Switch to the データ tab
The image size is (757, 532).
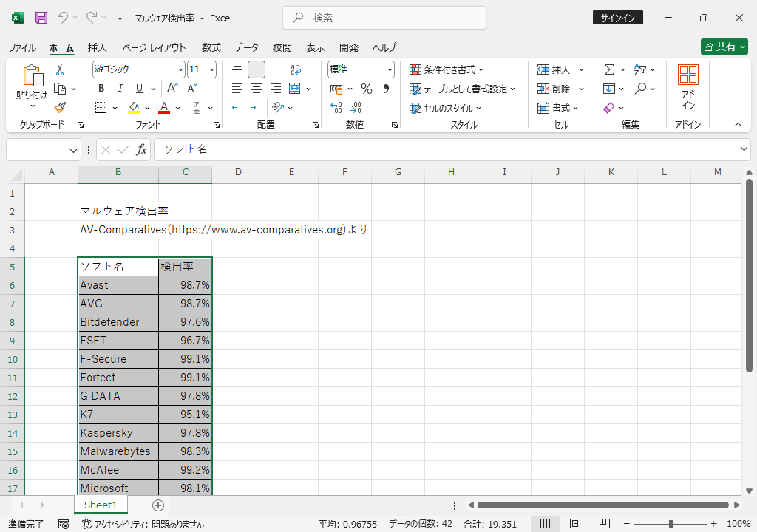click(x=247, y=47)
